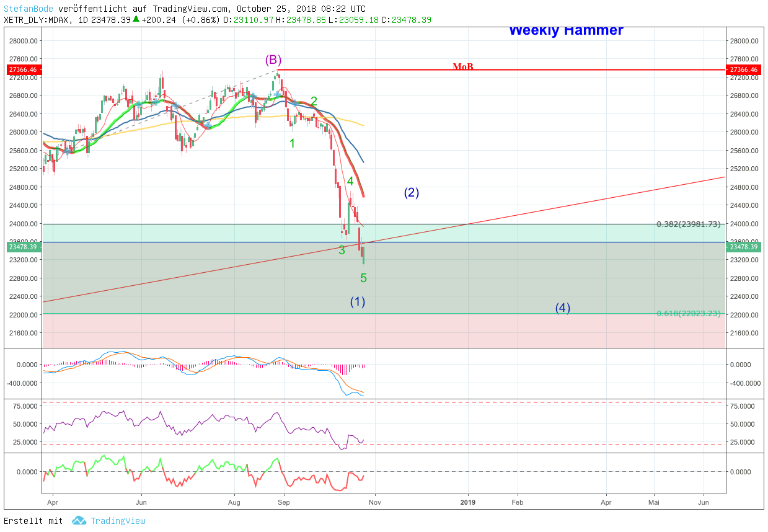This screenshot has width=768, height=532.
Task: Click the 1D interval label
Action: [84, 20]
